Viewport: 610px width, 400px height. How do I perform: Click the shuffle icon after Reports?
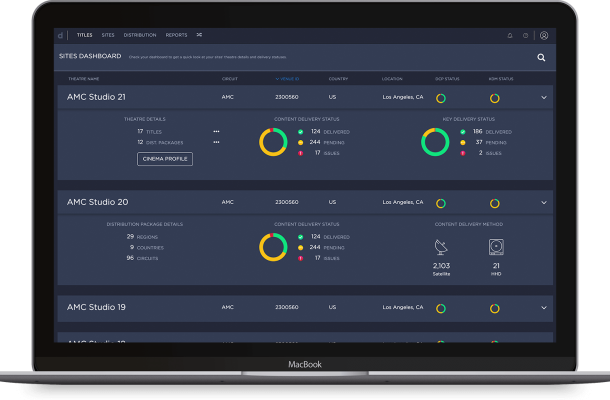[199, 35]
